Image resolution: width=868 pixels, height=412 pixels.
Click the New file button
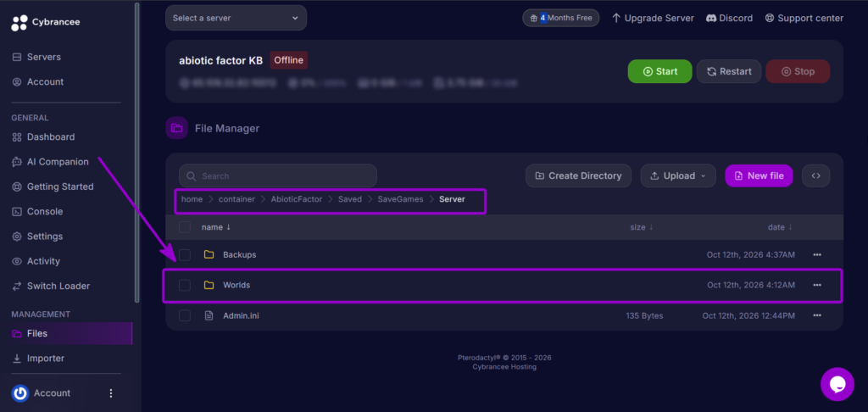pos(759,176)
